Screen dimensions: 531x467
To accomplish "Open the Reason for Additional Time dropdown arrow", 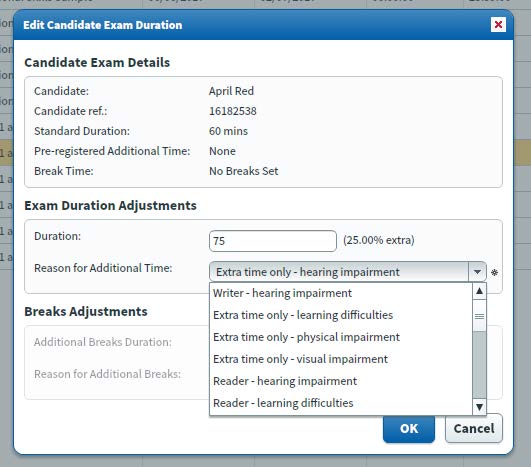I will 477,272.
